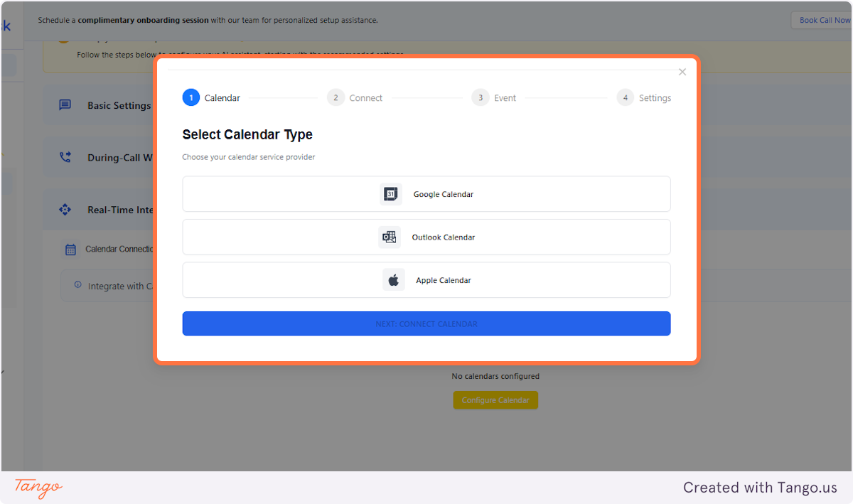The width and height of the screenshot is (853, 504).
Task: Click the Configure Calendar button
Action: click(x=495, y=400)
